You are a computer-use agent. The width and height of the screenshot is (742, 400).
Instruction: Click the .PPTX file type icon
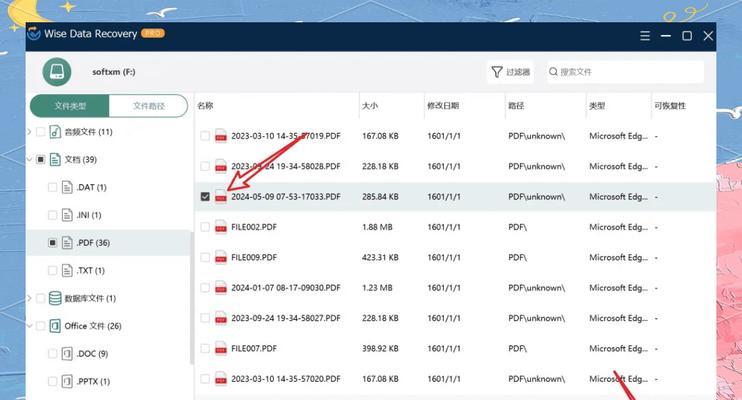click(67, 381)
